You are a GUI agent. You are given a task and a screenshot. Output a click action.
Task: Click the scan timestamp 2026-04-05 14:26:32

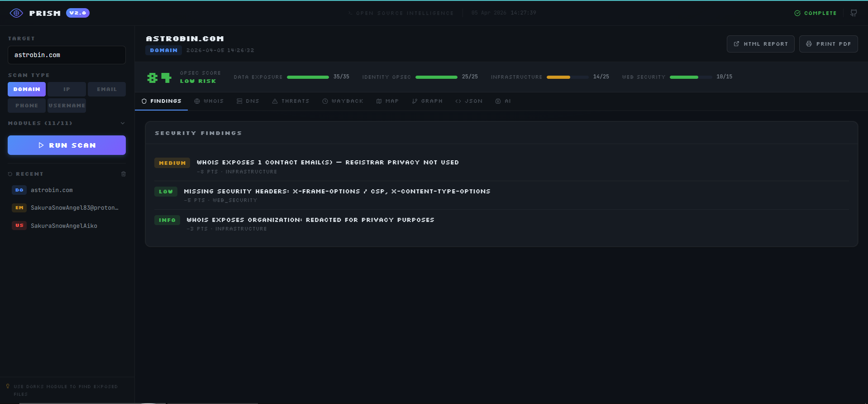pyautogui.click(x=220, y=50)
